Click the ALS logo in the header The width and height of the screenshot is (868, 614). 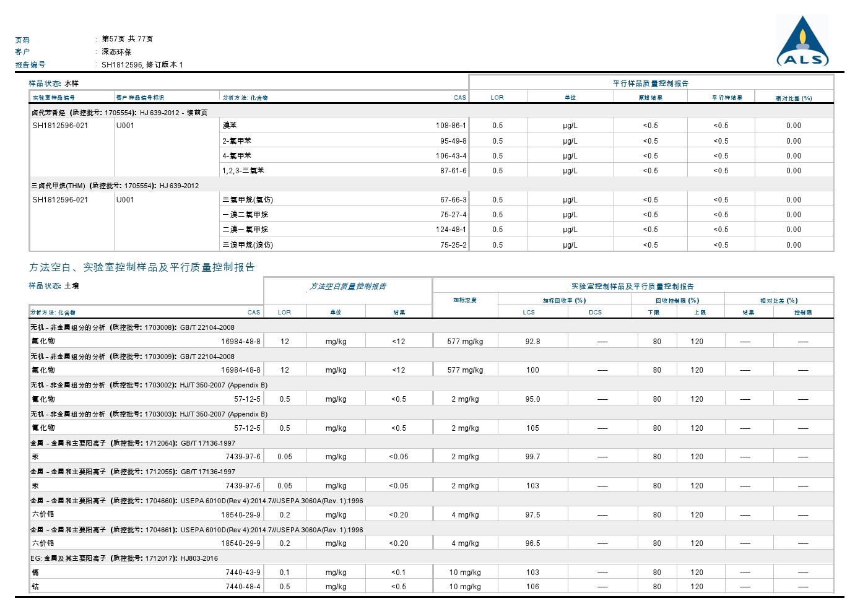(x=802, y=42)
